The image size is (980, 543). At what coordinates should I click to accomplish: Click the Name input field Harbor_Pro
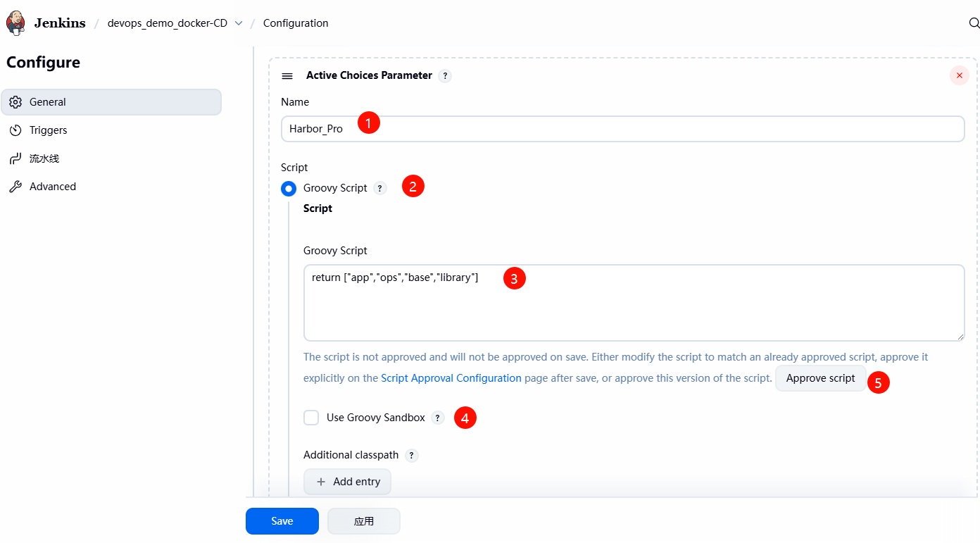click(622, 130)
